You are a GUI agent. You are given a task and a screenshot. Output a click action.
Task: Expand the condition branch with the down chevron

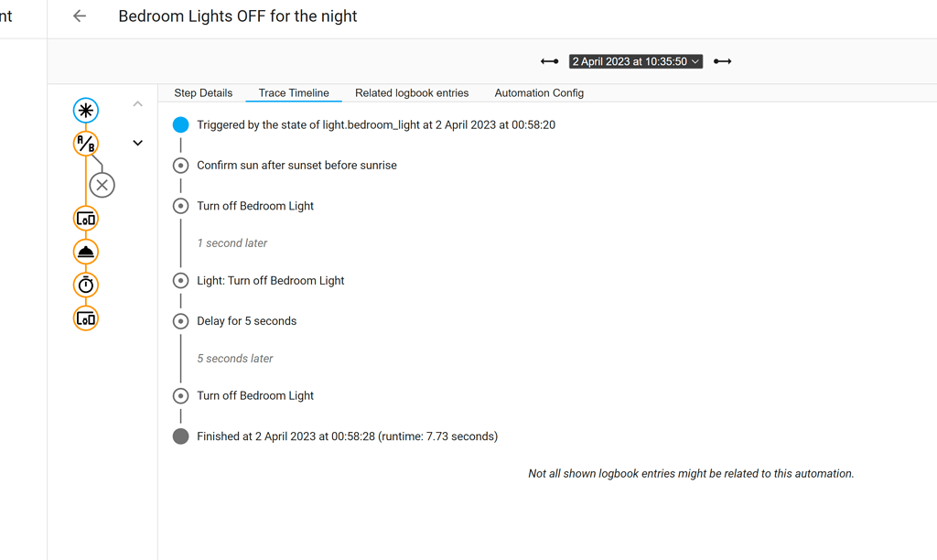tap(137, 143)
